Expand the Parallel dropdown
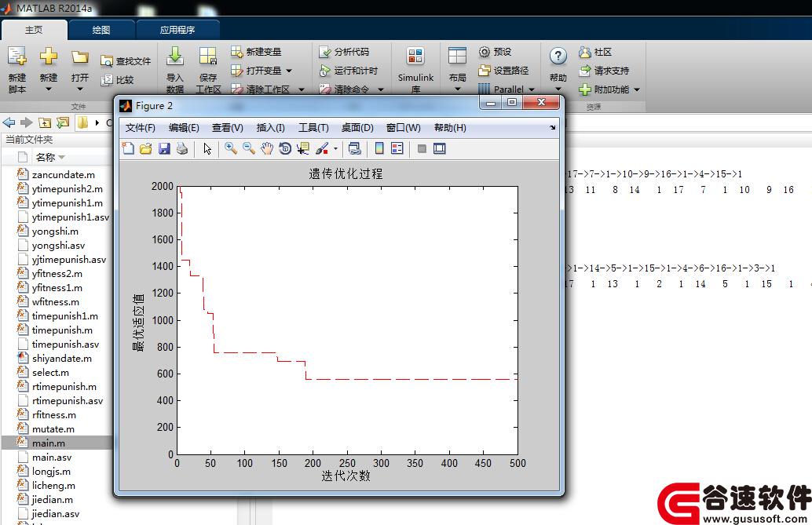 click(x=532, y=89)
